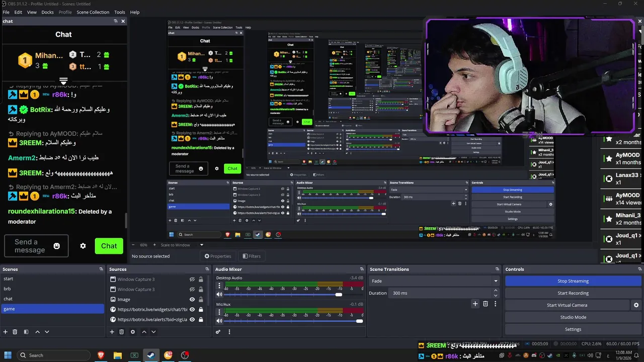Open the Profile menu

coord(65,12)
